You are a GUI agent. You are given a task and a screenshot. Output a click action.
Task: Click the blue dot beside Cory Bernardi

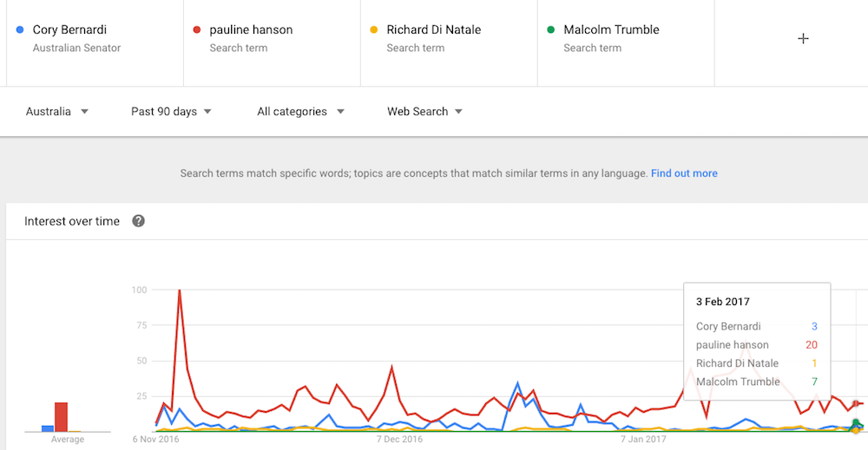coord(20,29)
